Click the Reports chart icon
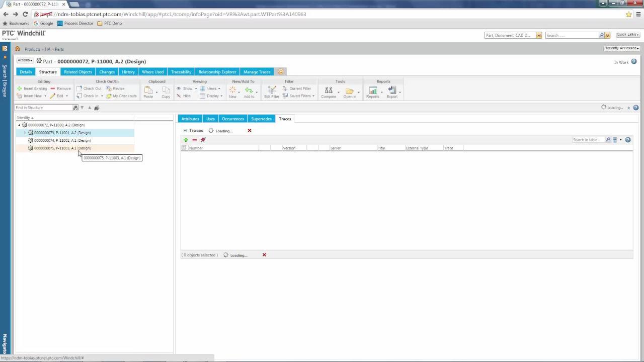Image resolution: width=644 pixels, height=362 pixels. click(x=373, y=91)
